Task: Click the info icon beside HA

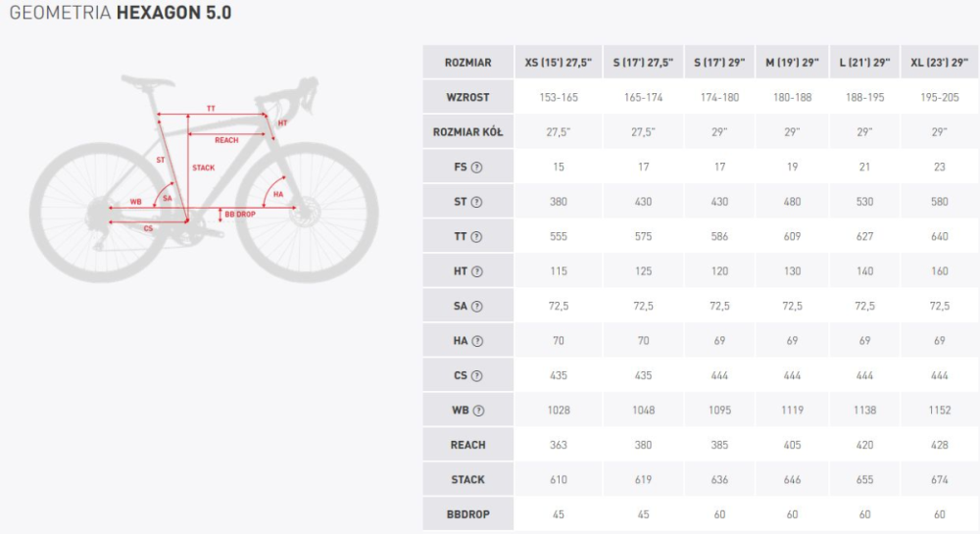Action: (477, 341)
